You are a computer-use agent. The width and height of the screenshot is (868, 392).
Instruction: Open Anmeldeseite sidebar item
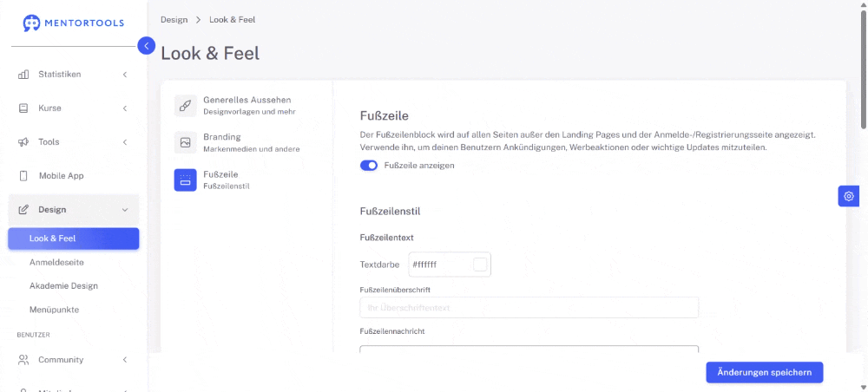tap(56, 262)
